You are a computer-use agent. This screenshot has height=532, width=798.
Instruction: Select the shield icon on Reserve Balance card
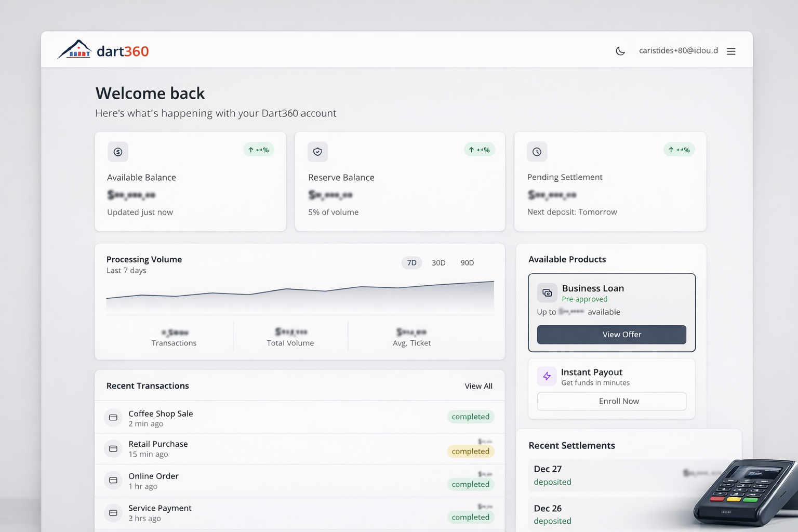pos(317,152)
